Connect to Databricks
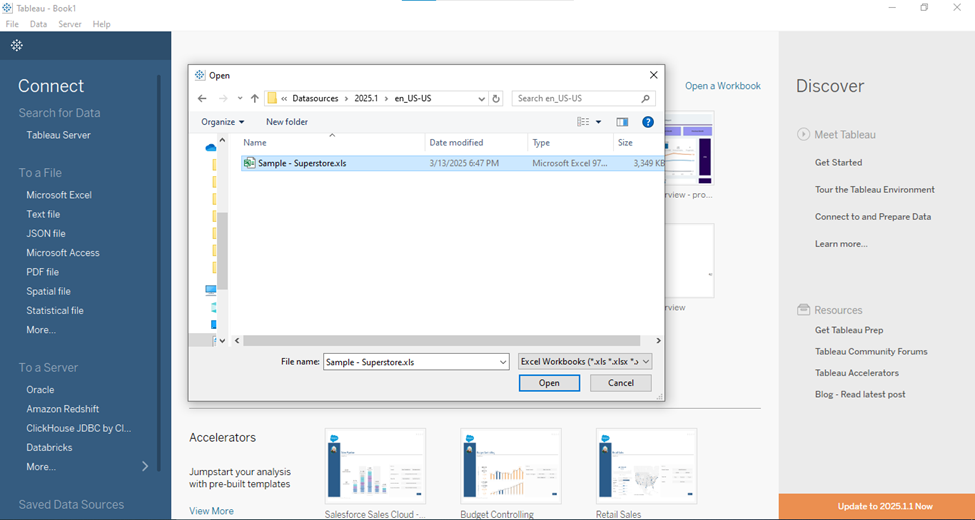The width and height of the screenshot is (975, 520). 49,447
